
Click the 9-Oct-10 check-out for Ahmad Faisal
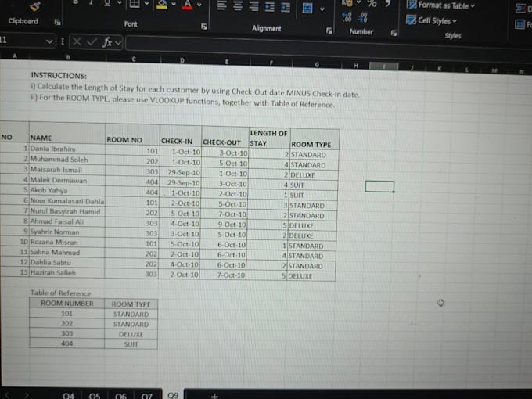(x=224, y=225)
